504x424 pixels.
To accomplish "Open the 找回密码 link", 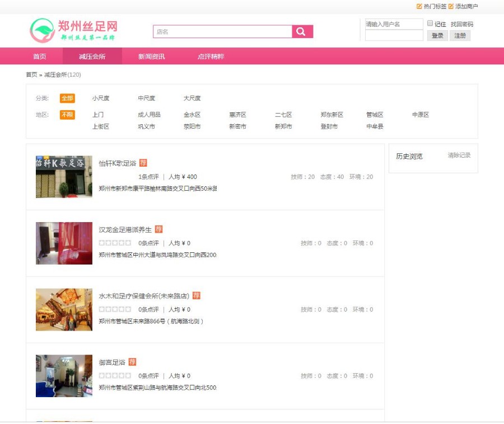I will coord(461,24).
